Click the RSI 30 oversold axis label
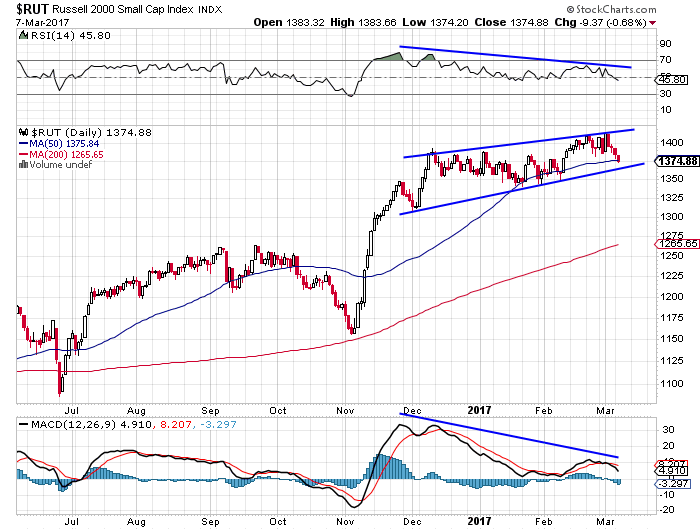Screen dimensions: 700x530 pos(666,94)
